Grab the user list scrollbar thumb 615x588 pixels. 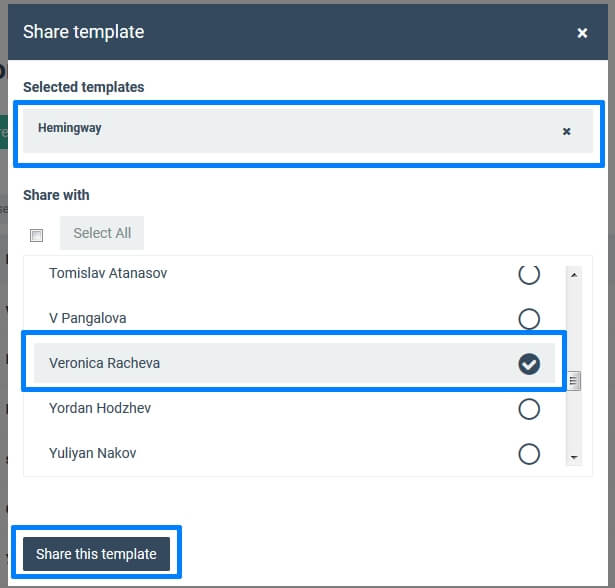point(574,380)
